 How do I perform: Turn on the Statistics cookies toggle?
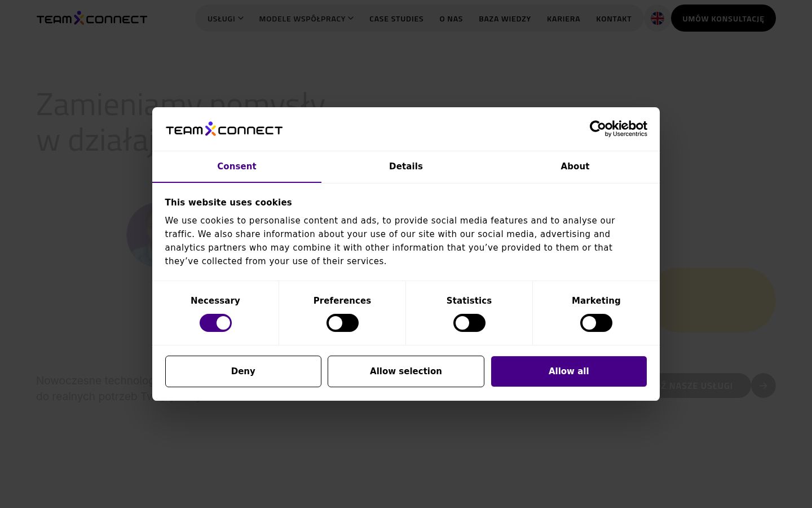(x=469, y=323)
